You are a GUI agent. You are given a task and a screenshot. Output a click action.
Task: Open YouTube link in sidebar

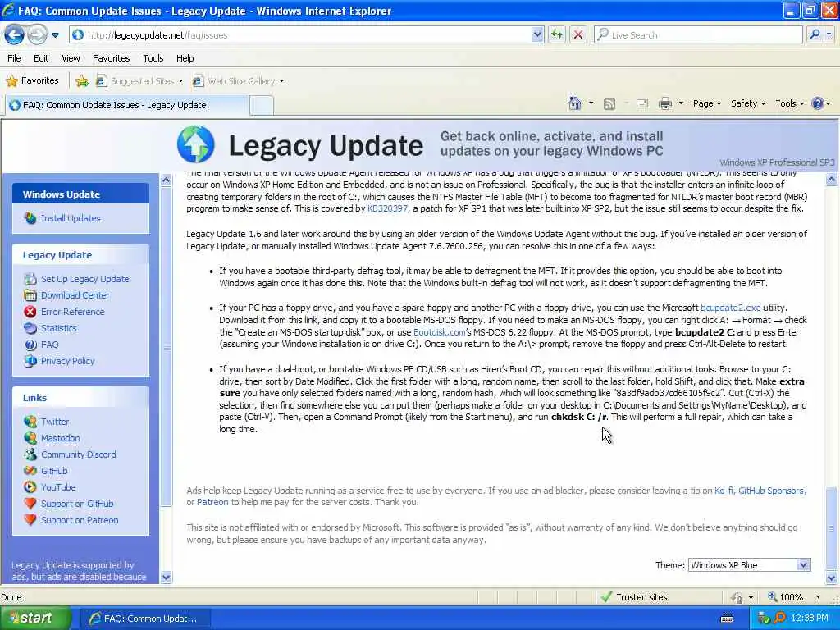pos(58,487)
